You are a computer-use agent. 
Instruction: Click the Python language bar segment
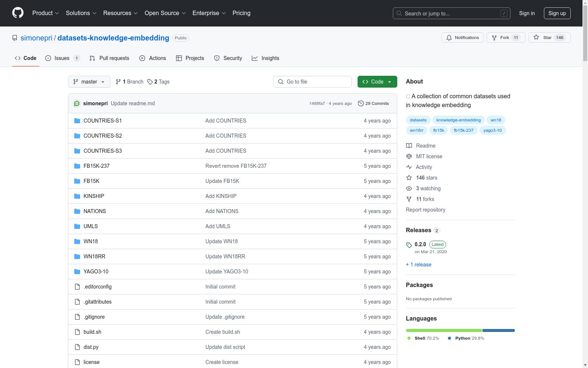pyautogui.click(x=499, y=330)
